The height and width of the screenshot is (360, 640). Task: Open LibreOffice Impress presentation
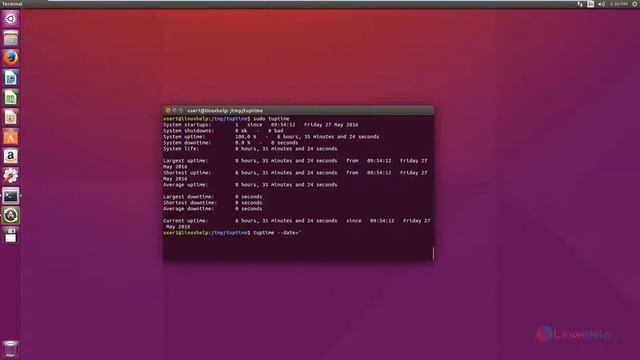pos(11,117)
